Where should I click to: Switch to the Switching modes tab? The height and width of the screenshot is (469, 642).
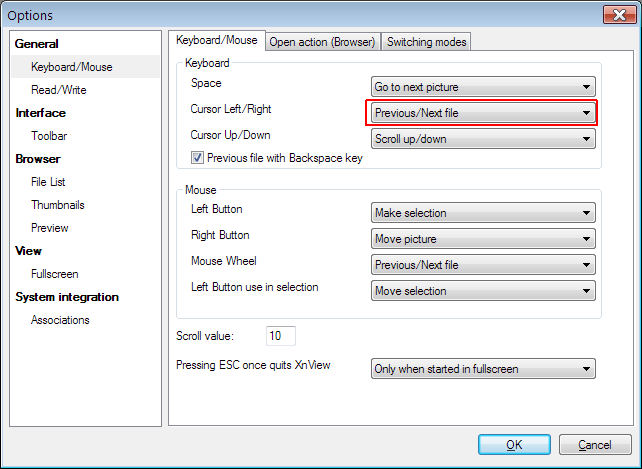tap(426, 42)
